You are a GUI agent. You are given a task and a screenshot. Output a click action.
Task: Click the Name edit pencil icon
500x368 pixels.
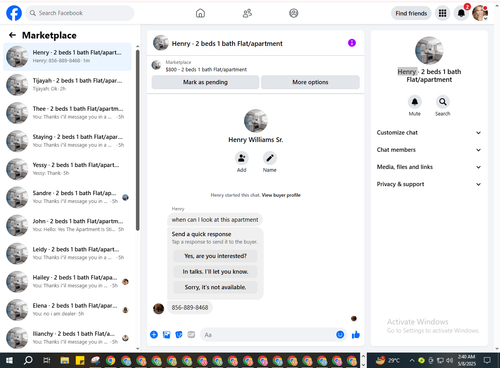pyautogui.click(x=270, y=158)
